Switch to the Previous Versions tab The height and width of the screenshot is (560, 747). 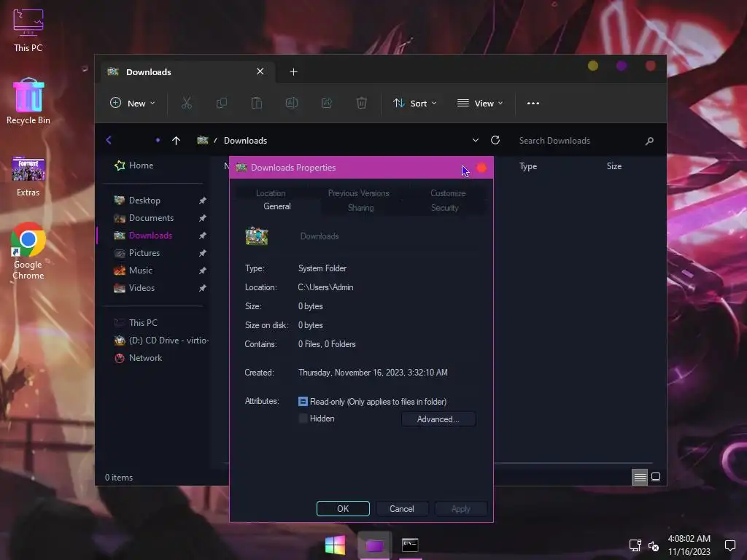(359, 192)
